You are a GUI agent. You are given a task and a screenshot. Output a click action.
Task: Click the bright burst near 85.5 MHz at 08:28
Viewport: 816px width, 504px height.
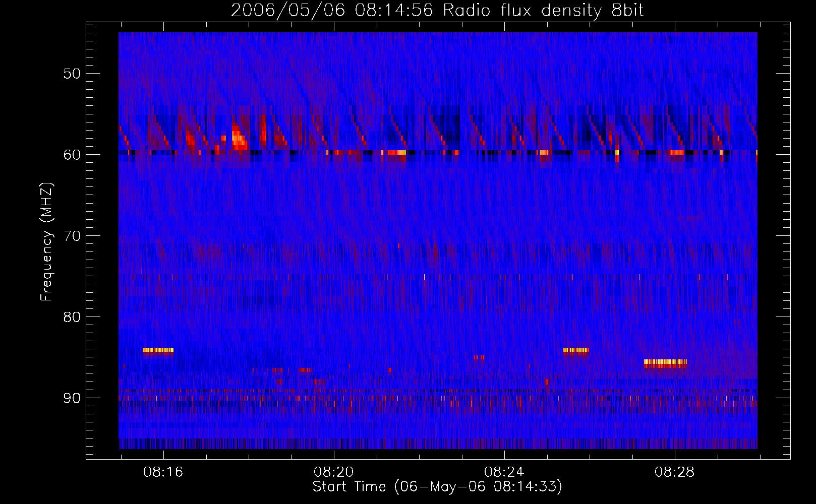pos(665,363)
